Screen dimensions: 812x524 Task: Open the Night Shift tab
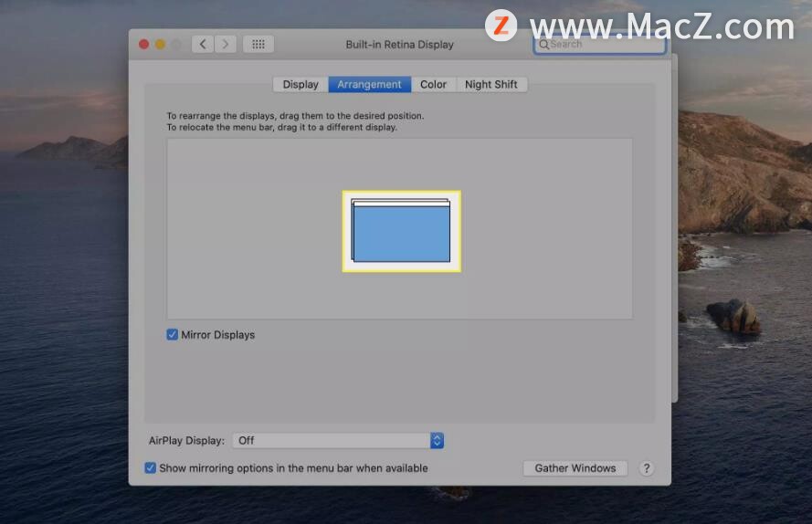[x=490, y=84]
